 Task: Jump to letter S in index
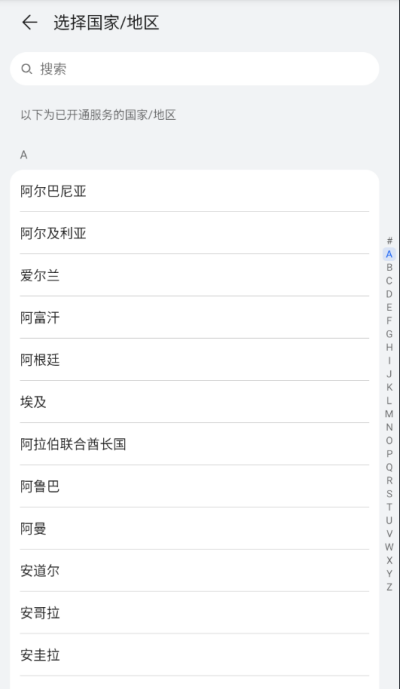[389, 493]
